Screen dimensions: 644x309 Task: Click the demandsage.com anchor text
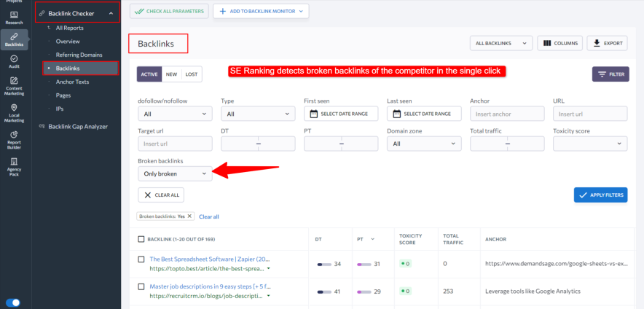pyautogui.click(x=557, y=264)
